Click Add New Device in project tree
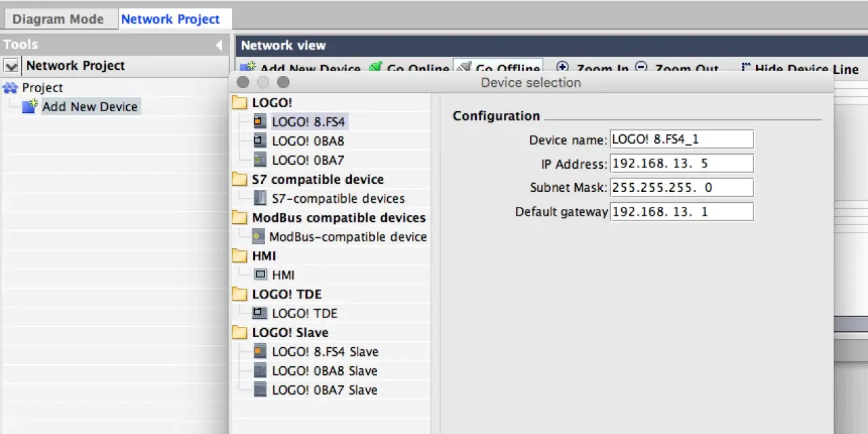The width and height of the screenshot is (868, 434). [x=90, y=106]
